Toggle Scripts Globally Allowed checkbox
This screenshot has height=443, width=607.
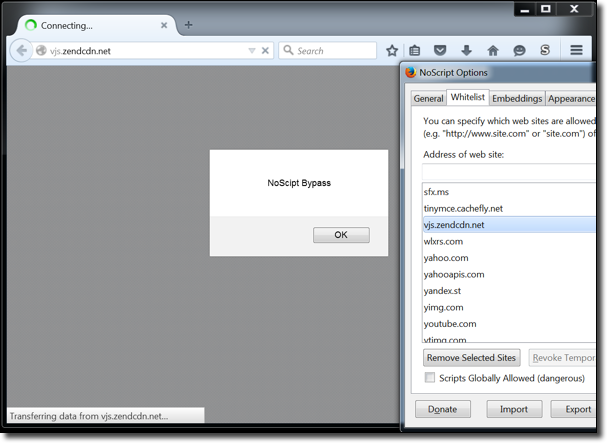[x=430, y=378]
